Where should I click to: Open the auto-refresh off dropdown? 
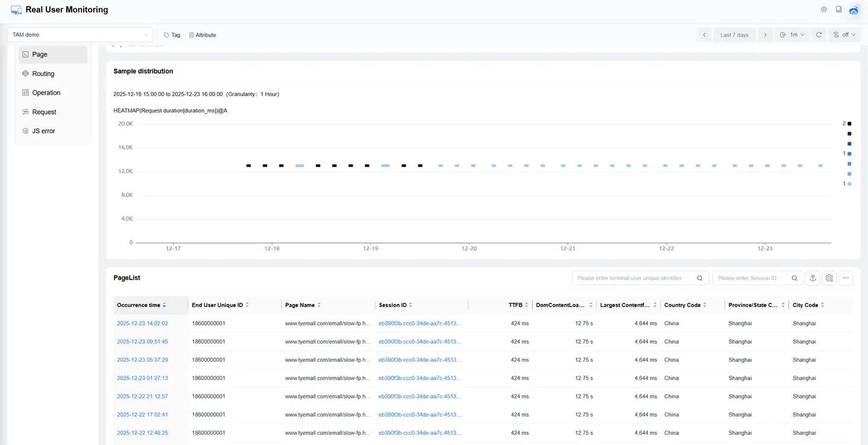click(844, 35)
